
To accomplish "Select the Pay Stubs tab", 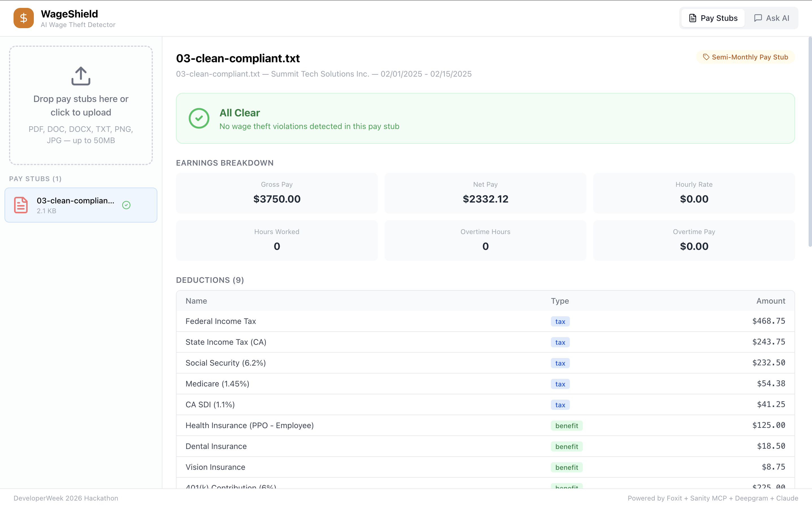I will [x=713, y=18].
